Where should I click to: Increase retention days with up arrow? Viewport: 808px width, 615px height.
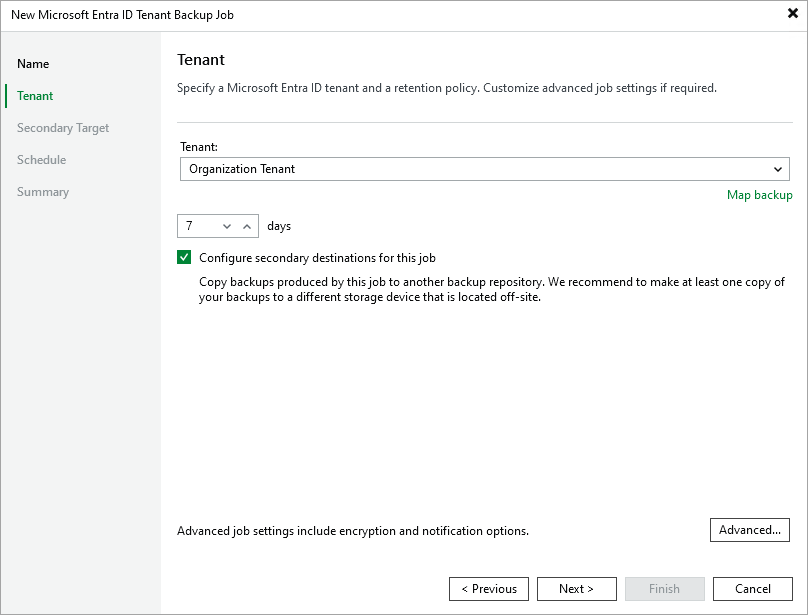click(x=248, y=225)
